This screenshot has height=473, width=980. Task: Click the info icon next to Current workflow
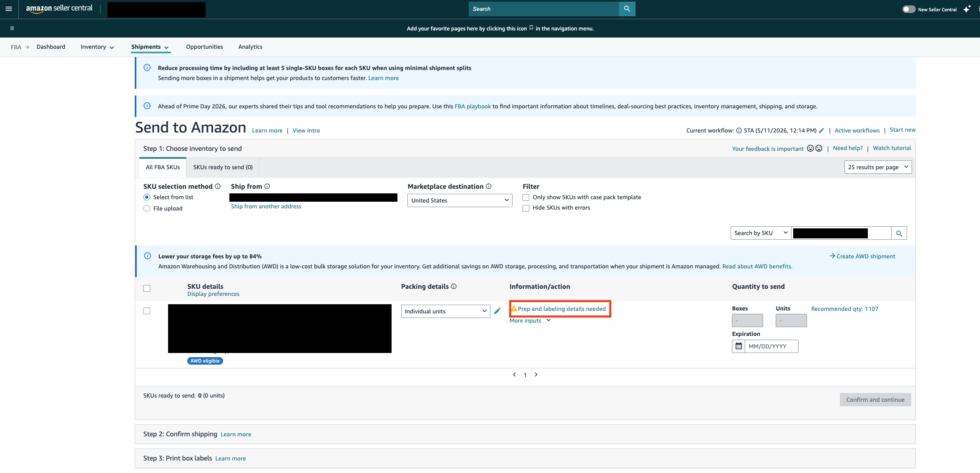tap(739, 130)
